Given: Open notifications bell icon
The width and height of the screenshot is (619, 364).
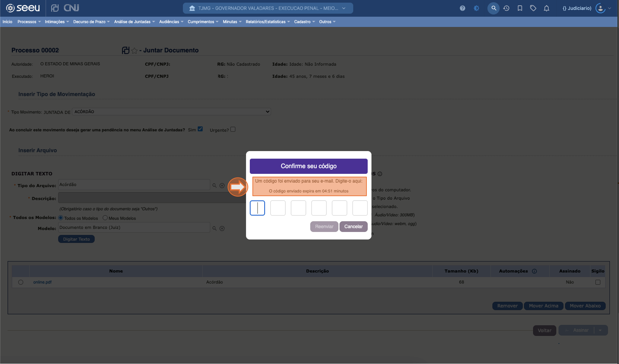Looking at the screenshot, I should tap(546, 8).
